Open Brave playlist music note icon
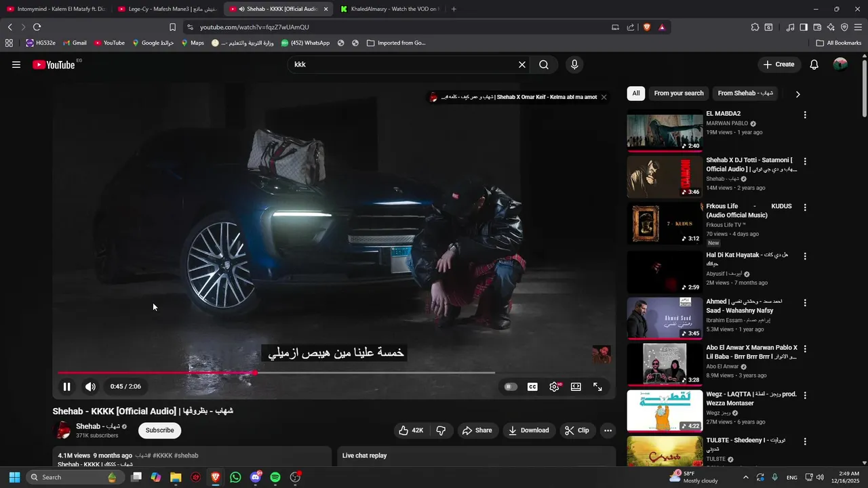Screen dimensions: 868x488 coord(790,27)
